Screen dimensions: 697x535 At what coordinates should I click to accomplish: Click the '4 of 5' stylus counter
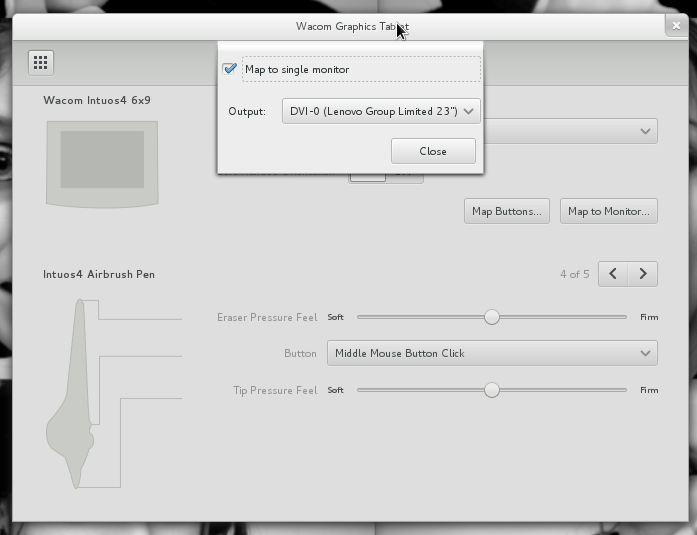[x=574, y=274]
